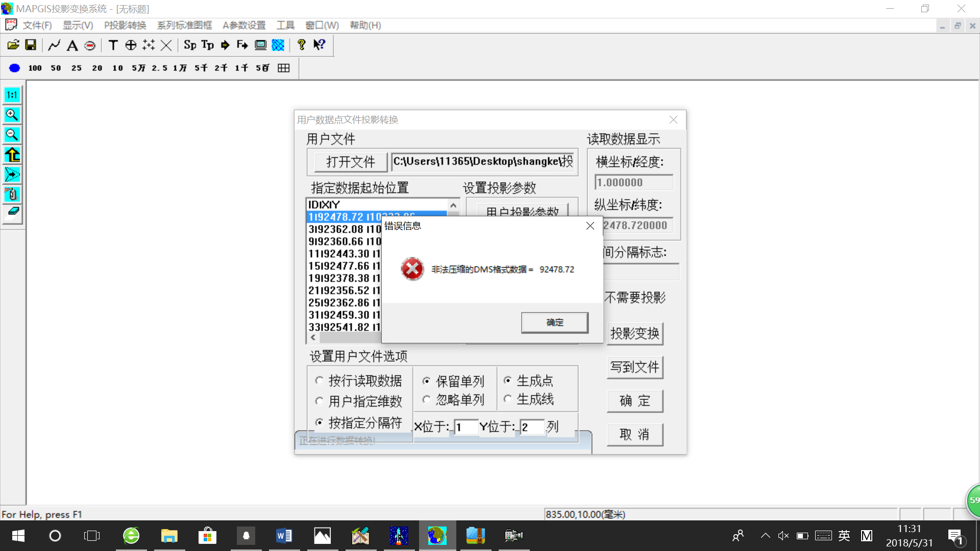The image size is (980, 551).
Task: Click the red circle toolbar icon
Action: click(90, 45)
